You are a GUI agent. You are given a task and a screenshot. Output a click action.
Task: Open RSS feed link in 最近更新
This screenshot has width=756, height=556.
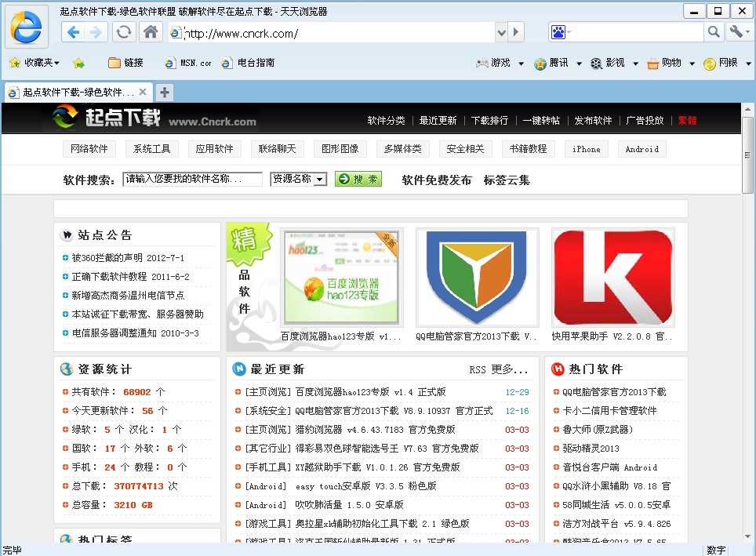(478, 369)
